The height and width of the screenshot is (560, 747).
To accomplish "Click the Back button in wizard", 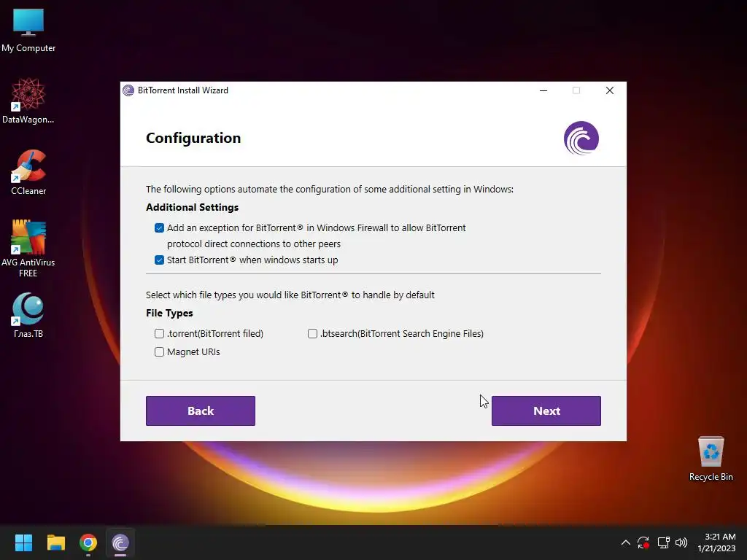I will pyautogui.click(x=201, y=411).
